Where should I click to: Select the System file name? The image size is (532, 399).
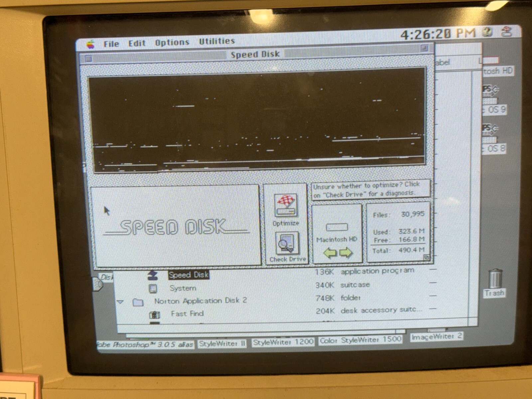click(x=183, y=288)
